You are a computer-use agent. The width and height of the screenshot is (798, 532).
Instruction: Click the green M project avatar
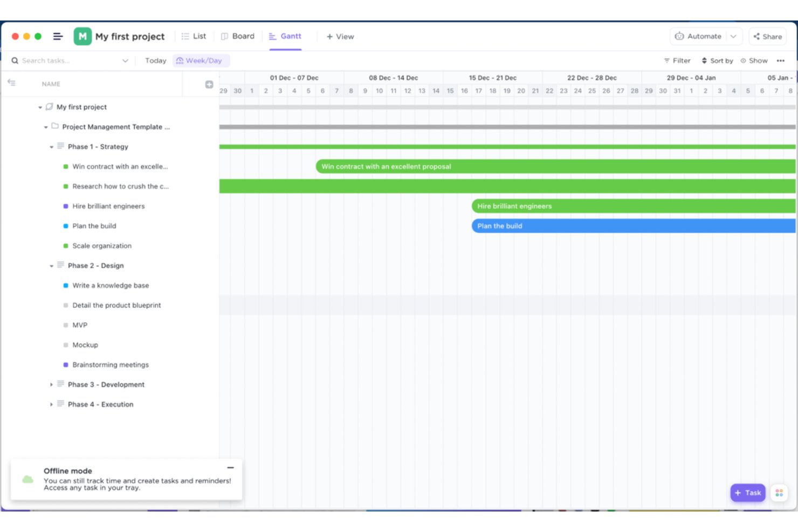click(82, 36)
